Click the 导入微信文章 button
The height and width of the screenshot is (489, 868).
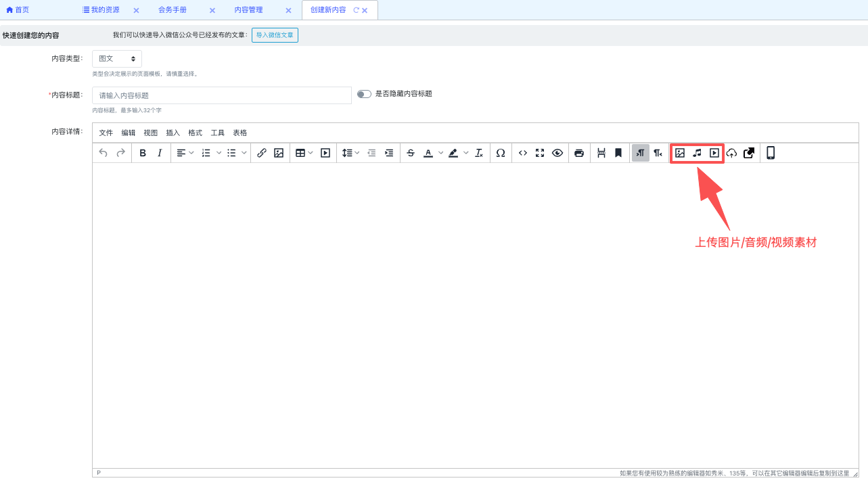(x=275, y=35)
